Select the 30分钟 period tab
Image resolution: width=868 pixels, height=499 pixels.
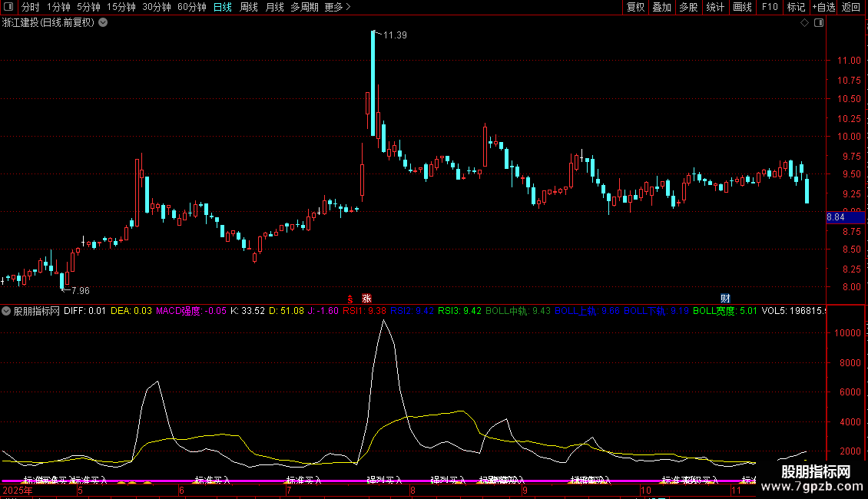(x=156, y=7)
